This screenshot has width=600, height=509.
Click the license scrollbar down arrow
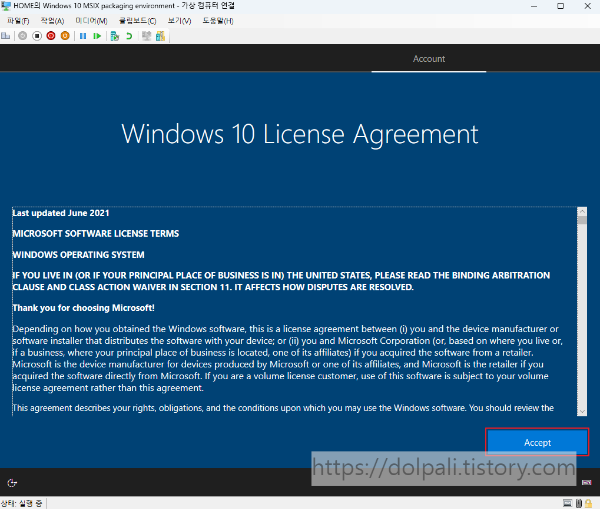pyautogui.click(x=582, y=411)
